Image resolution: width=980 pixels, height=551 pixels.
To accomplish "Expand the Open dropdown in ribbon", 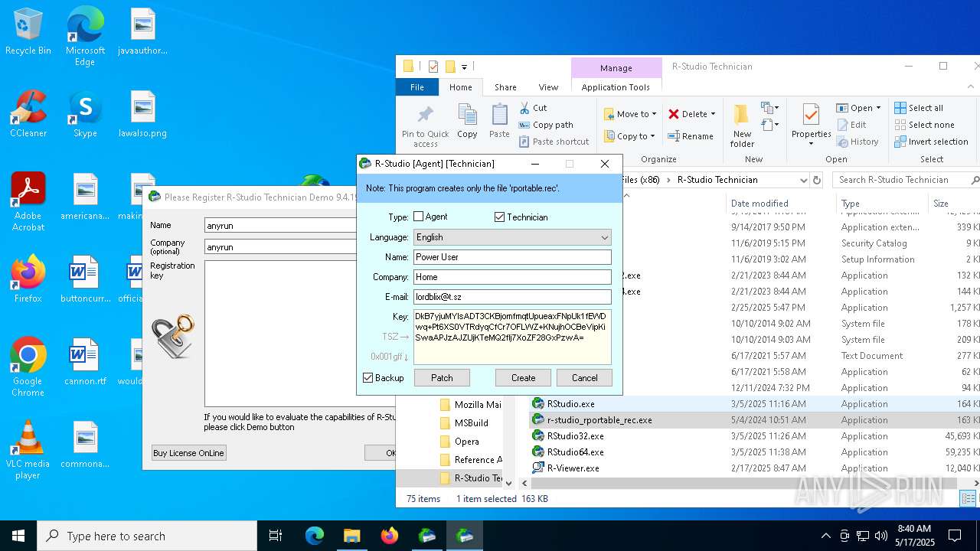I will [877, 108].
